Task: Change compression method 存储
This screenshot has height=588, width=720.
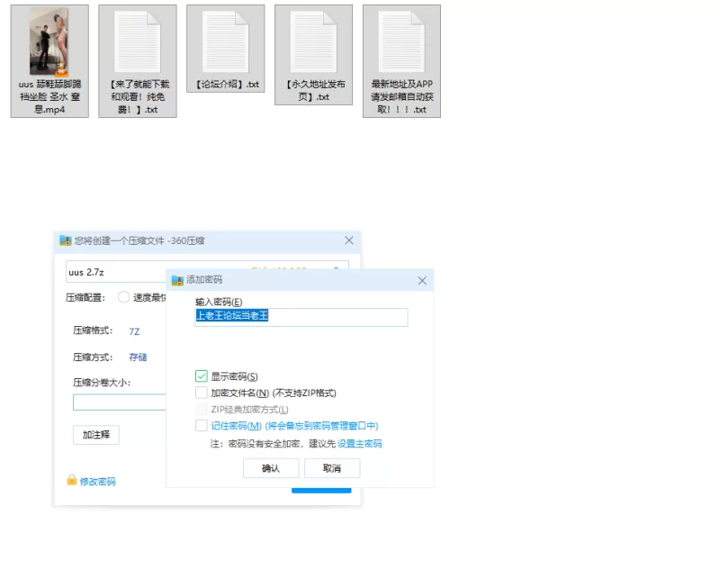Action: pyautogui.click(x=138, y=357)
